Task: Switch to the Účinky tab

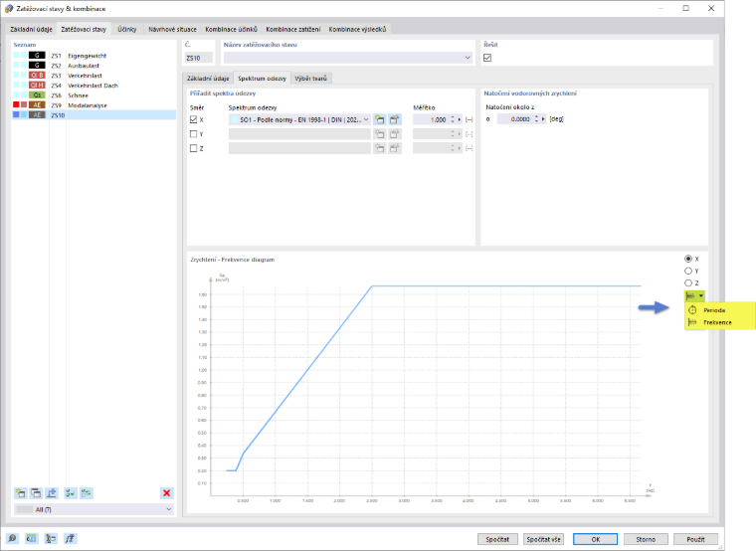Action: [x=126, y=30]
